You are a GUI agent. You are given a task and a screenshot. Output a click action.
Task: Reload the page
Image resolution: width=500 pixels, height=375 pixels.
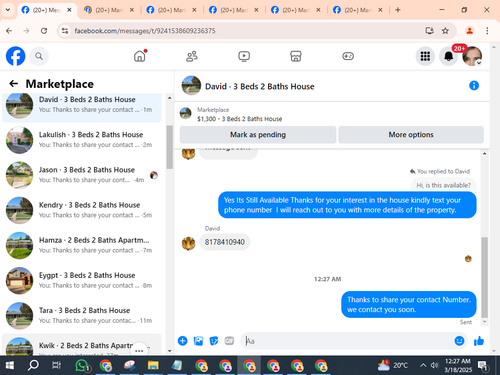pos(44,31)
